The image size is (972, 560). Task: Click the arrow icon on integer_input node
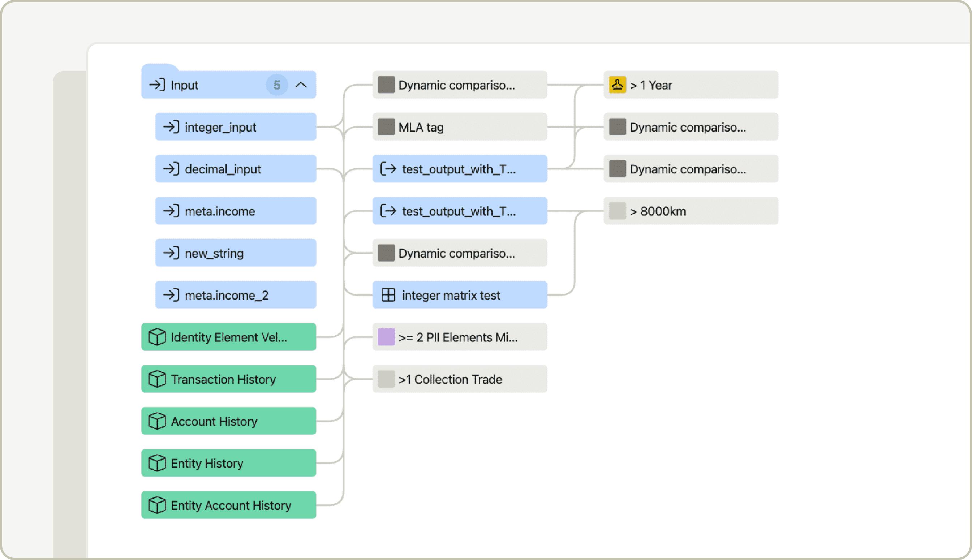(171, 127)
